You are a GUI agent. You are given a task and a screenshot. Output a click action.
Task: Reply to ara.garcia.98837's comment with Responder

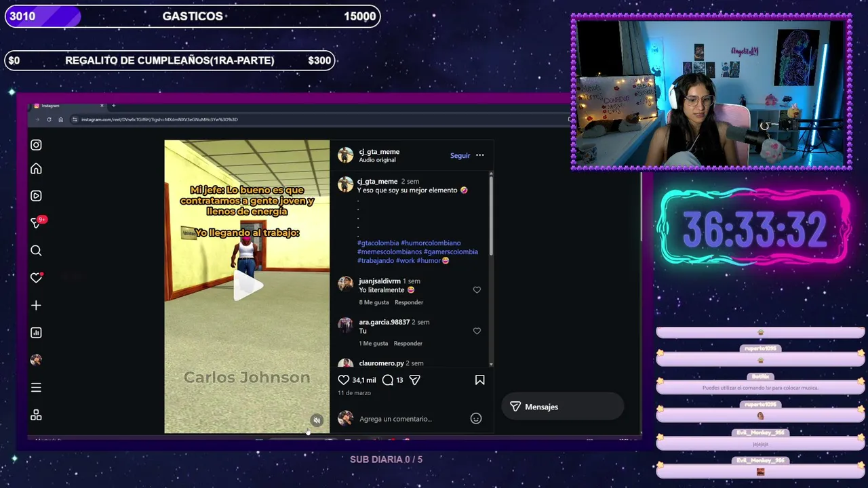(x=408, y=344)
